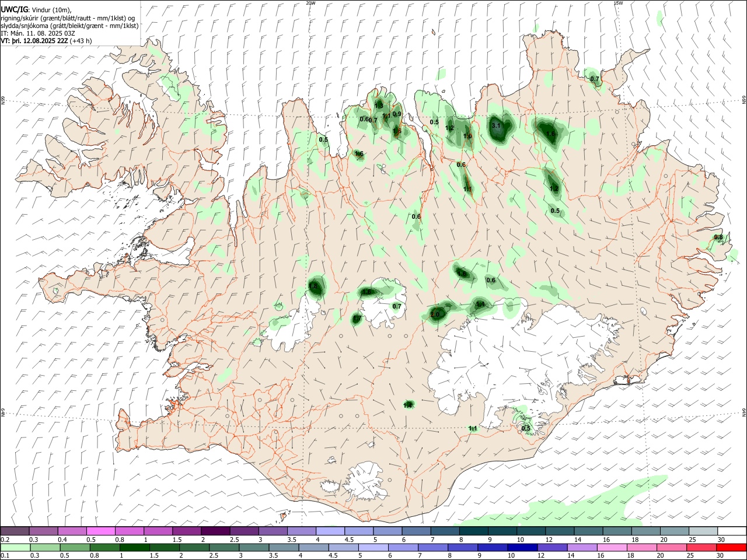The width and height of the screenshot is (747, 560).
Task: Click the UWC/IG title text
Action: [14, 9]
